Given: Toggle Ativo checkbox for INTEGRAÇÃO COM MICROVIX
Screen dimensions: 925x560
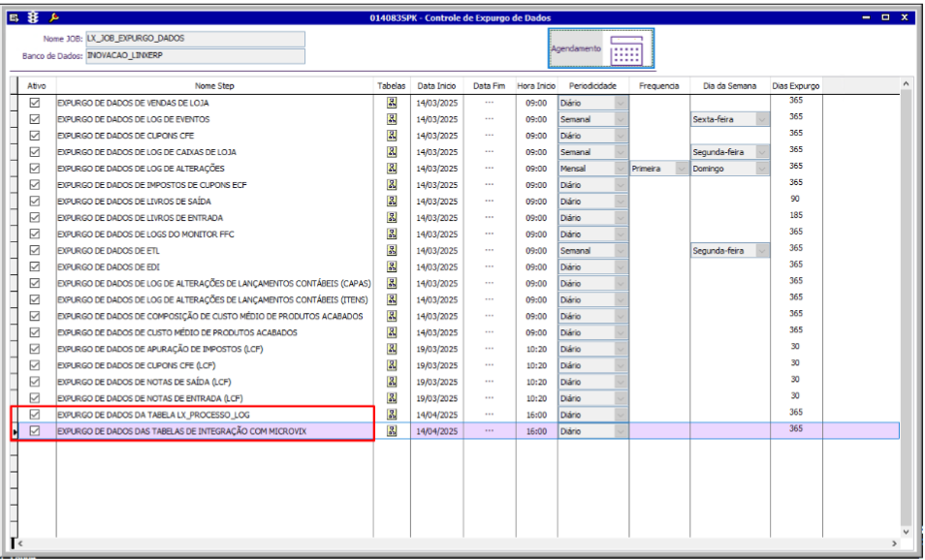Looking at the screenshot, I should coord(35,431).
